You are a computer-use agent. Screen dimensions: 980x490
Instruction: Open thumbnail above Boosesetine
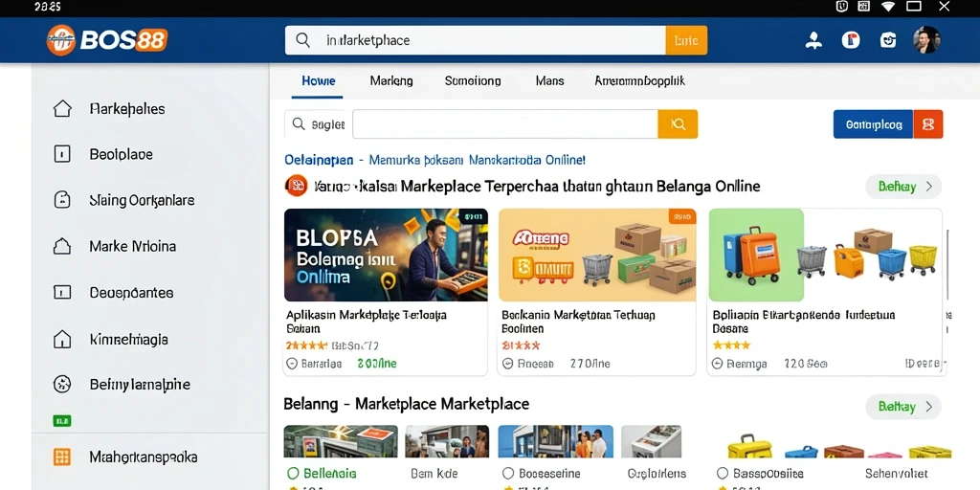click(x=556, y=441)
